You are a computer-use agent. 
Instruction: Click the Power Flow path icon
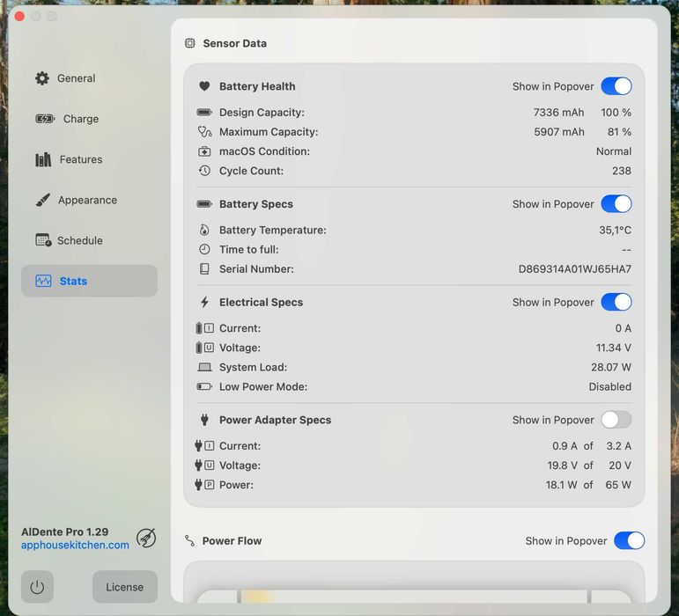tap(189, 540)
